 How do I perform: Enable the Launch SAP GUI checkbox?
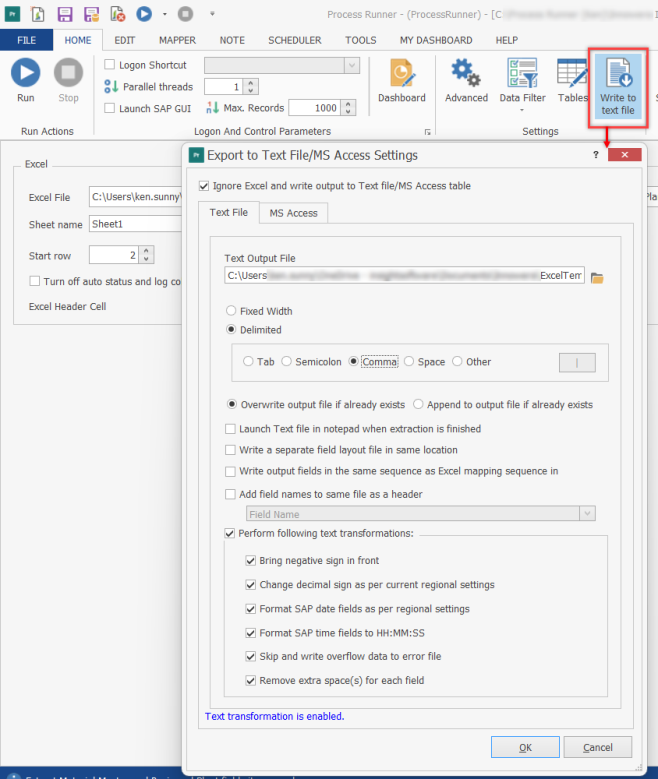click(110, 108)
